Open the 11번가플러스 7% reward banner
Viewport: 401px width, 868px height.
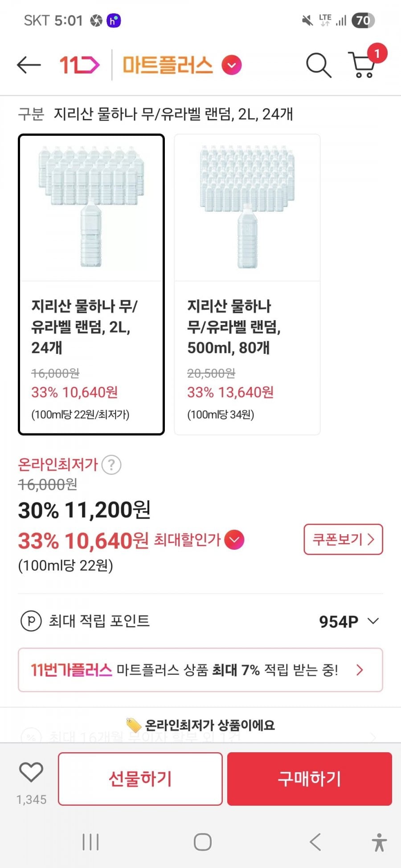point(200,670)
